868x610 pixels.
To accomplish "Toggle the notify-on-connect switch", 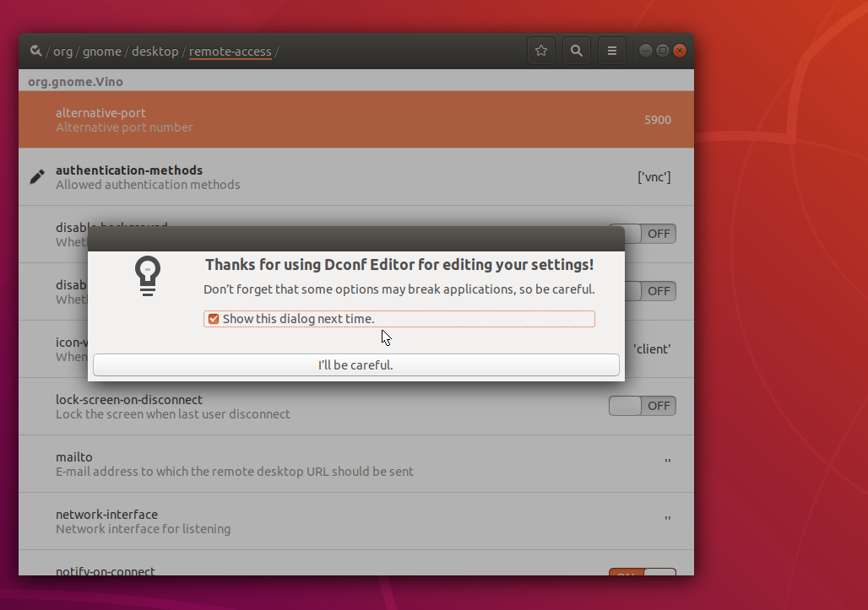I will 643,572.
